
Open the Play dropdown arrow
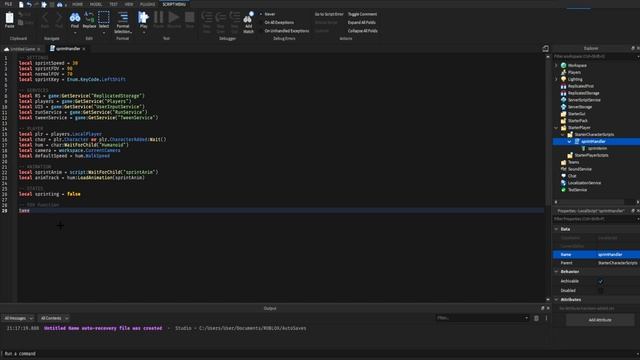(x=144, y=32)
